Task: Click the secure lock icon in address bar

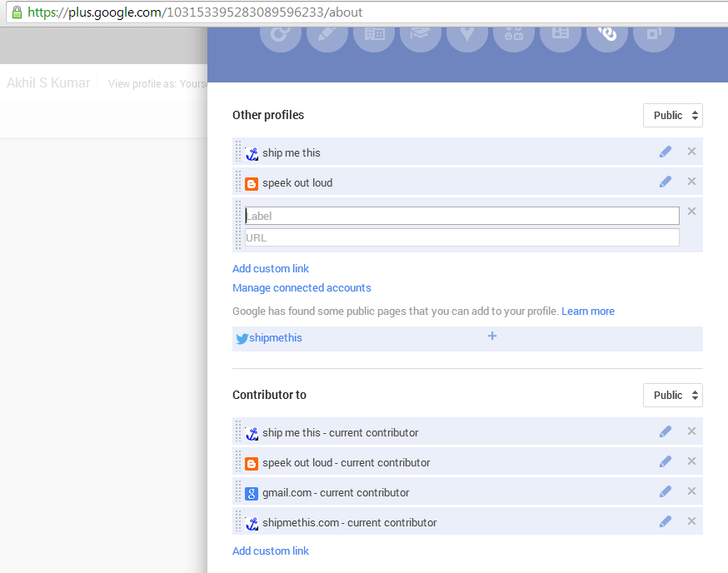Action: click(x=17, y=12)
